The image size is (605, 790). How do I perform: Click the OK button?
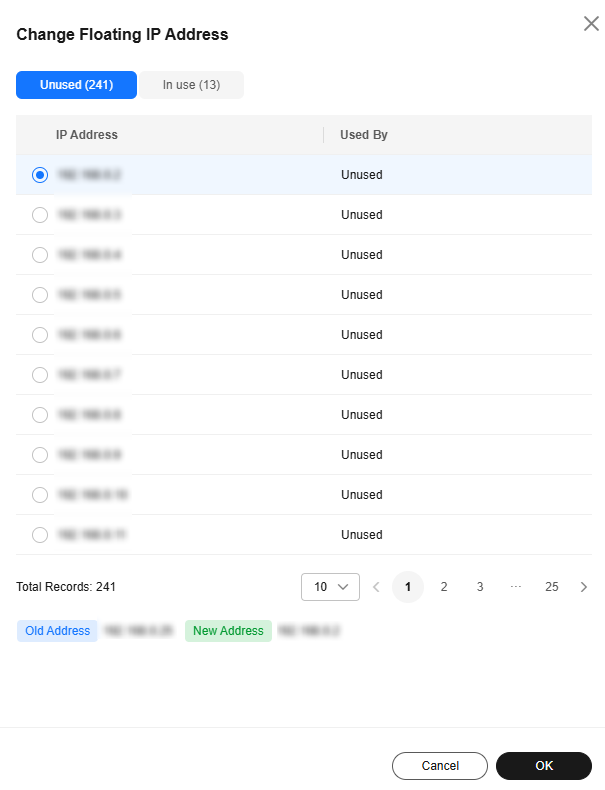point(544,766)
